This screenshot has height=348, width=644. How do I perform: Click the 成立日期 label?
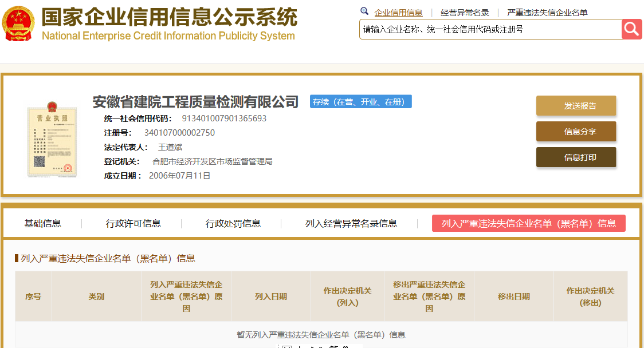pyautogui.click(x=123, y=176)
